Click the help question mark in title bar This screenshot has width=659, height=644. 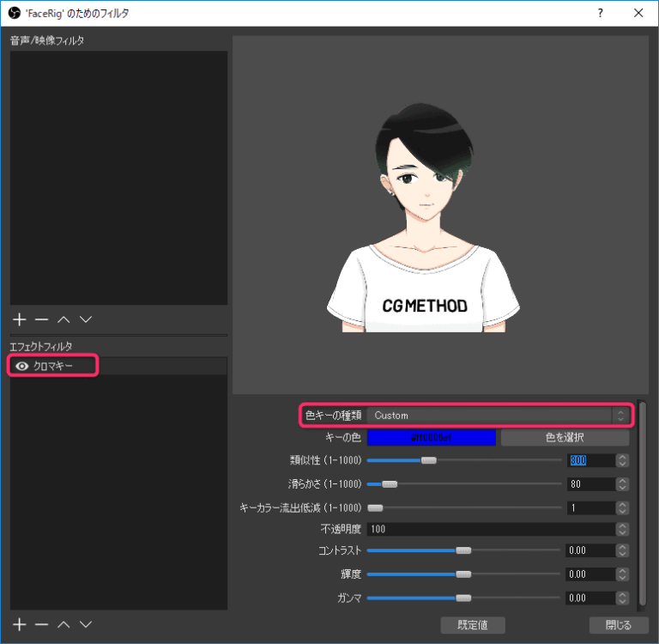pyautogui.click(x=600, y=13)
